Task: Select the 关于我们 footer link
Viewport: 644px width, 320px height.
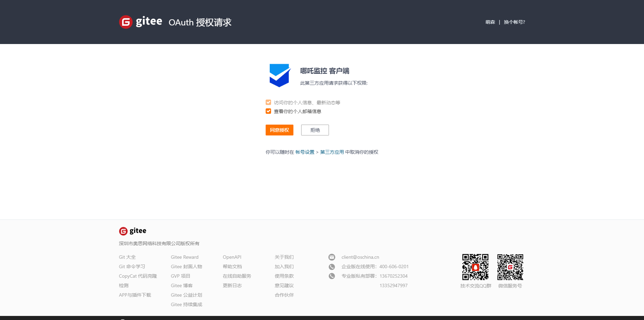Action: (x=284, y=257)
